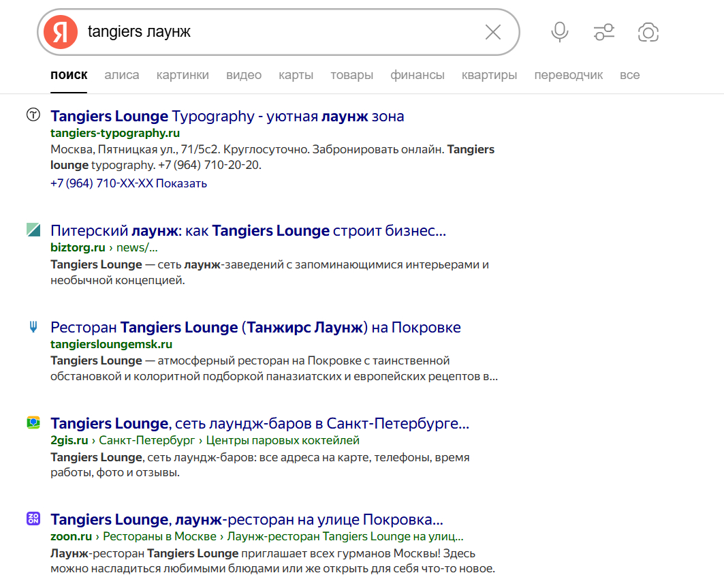Viewport: 724px width, 588px height.
Task: Open the 'видео' tab
Action: [244, 75]
